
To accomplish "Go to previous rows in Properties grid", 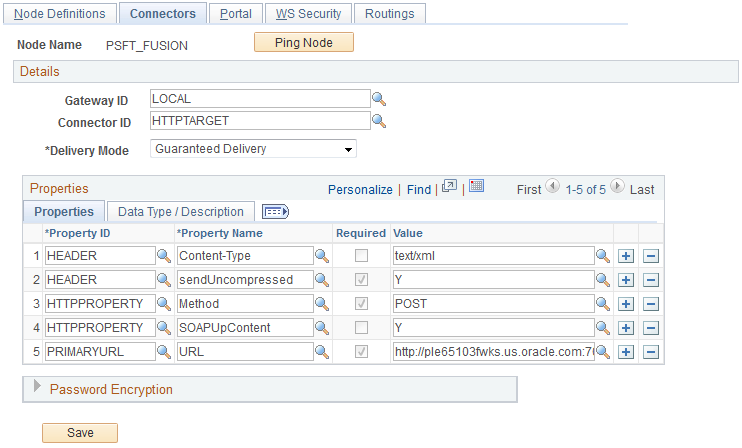I will 552,186.
